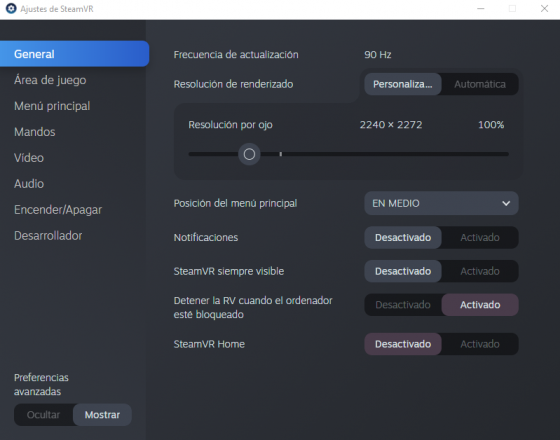Go to Menú principal settings
The height and width of the screenshot is (440, 560).
coord(52,106)
